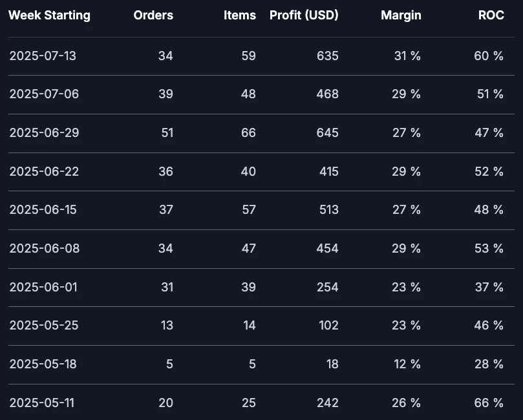Viewport: 523px width, 420px height.
Task: Select the Margin column header
Action: 401,16
